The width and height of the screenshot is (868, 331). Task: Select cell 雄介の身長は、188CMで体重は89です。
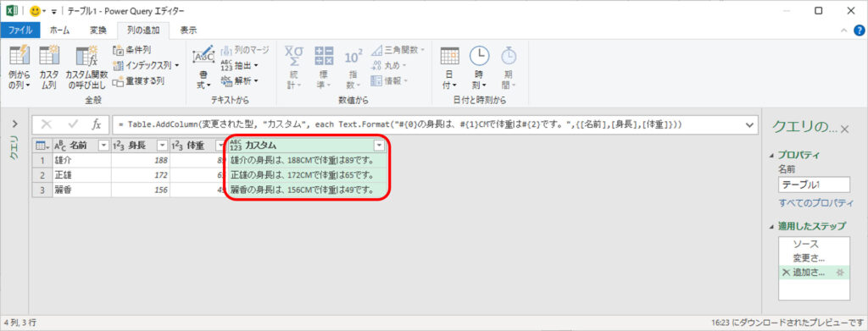(x=307, y=160)
